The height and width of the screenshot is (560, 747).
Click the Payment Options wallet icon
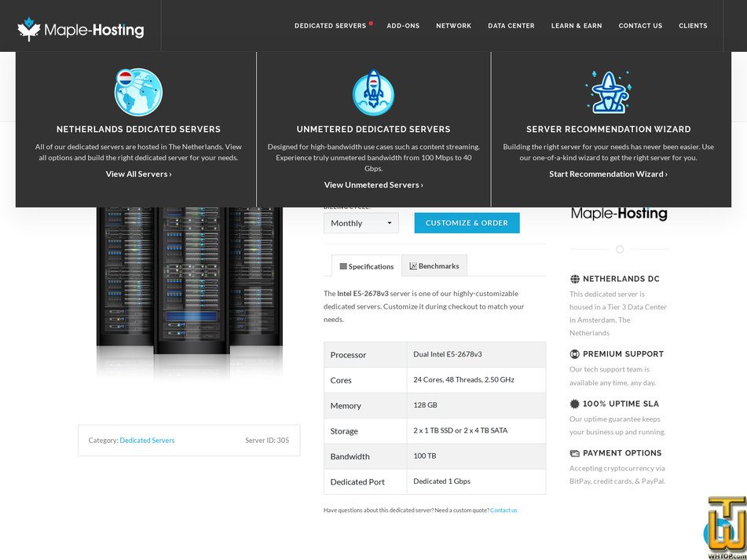pyautogui.click(x=574, y=453)
